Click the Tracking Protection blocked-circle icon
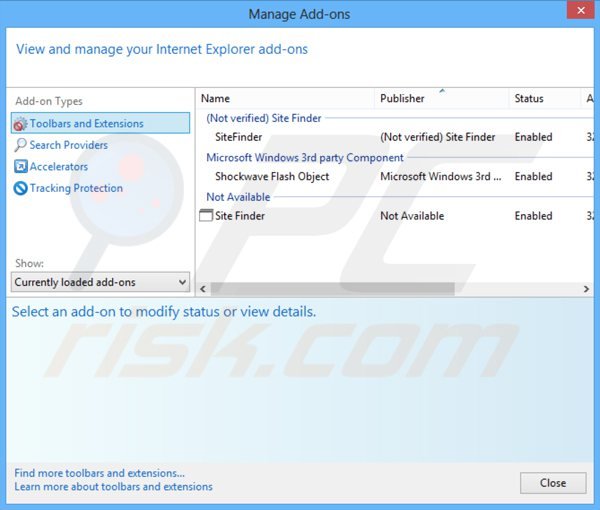The height and width of the screenshot is (510, 600). coord(20,188)
